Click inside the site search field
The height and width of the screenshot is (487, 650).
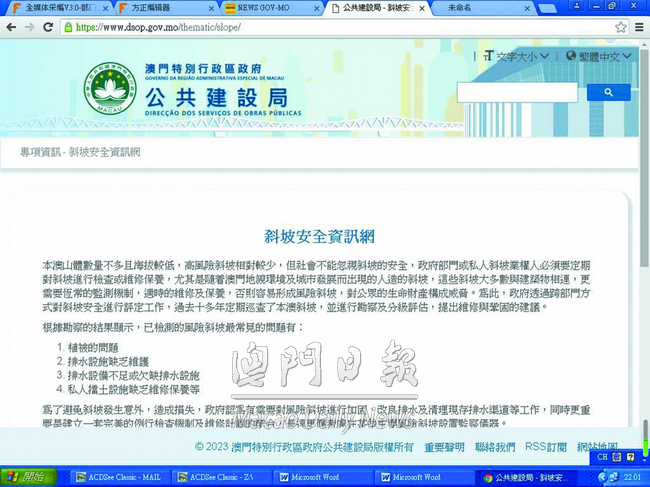pyautogui.click(x=516, y=92)
